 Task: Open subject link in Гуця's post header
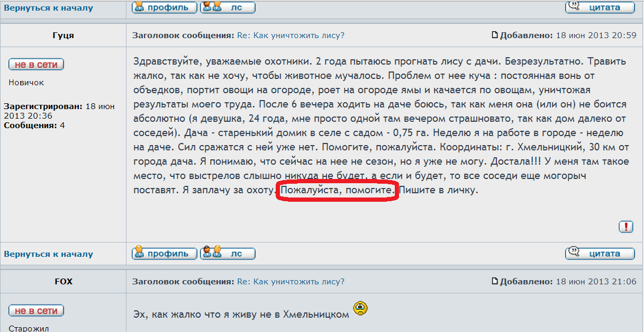[291, 35]
